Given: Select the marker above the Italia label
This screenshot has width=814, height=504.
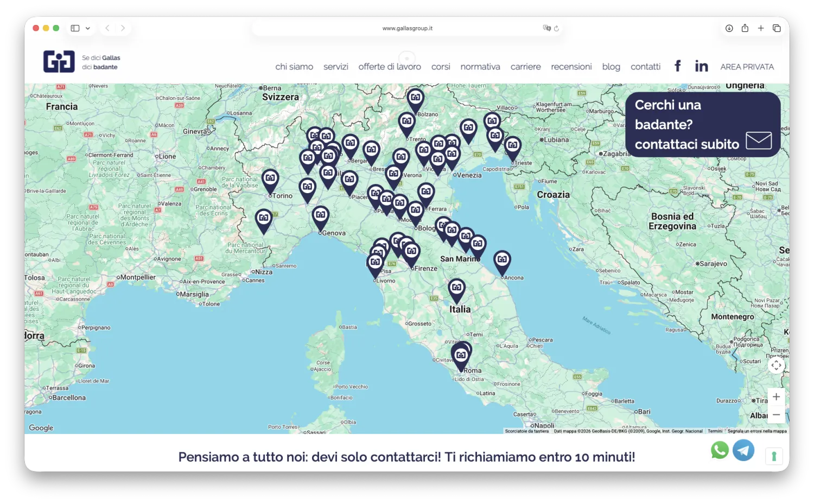Looking at the screenshot, I should click(457, 290).
